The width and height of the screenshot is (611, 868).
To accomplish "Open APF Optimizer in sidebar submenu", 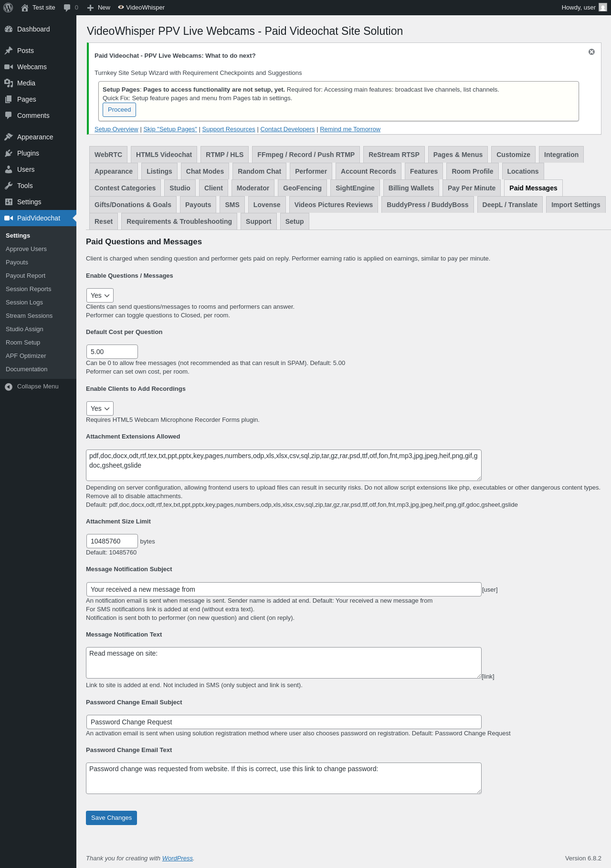I will coord(26,356).
